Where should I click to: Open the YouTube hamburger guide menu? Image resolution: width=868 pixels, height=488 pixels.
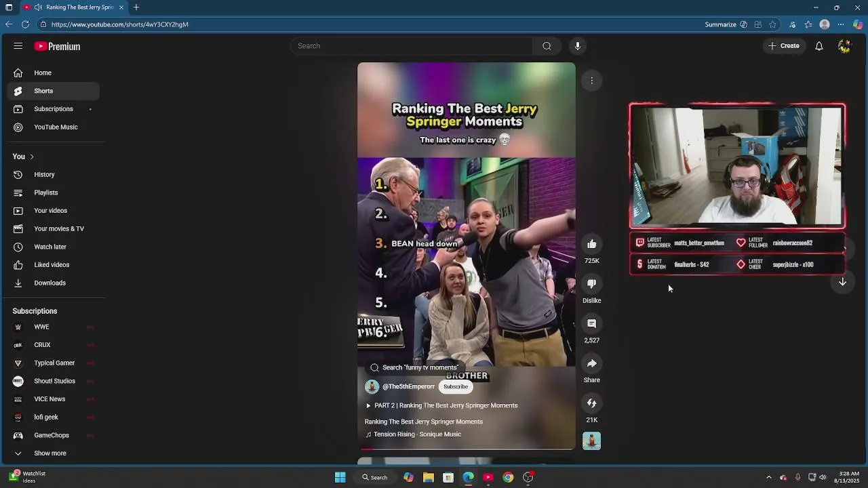tap(18, 46)
